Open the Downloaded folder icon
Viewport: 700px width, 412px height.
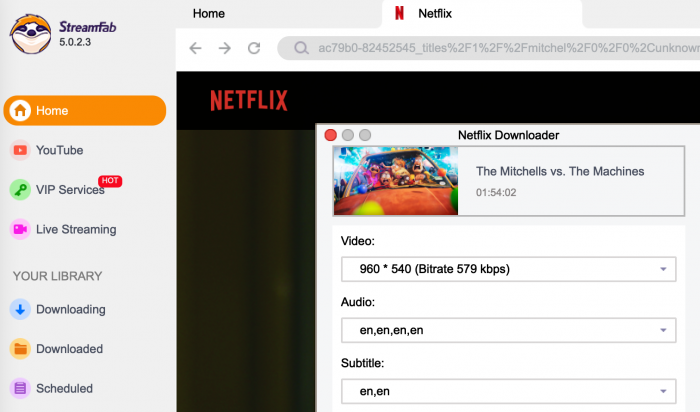pos(20,349)
